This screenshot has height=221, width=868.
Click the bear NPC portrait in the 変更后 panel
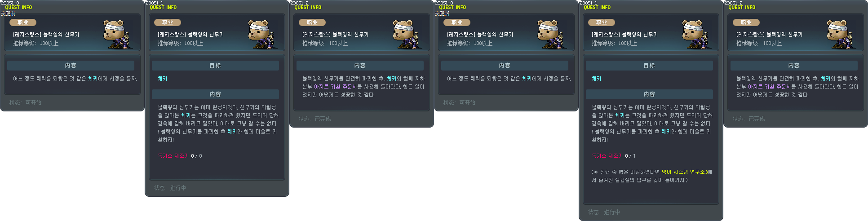(551, 34)
